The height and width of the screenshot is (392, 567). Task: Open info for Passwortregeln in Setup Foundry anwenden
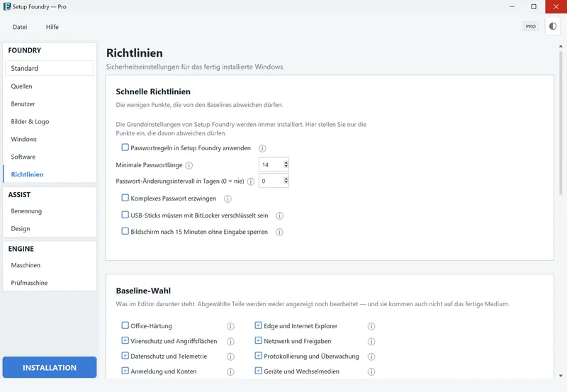pyautogui.click(x=262, y=148)
